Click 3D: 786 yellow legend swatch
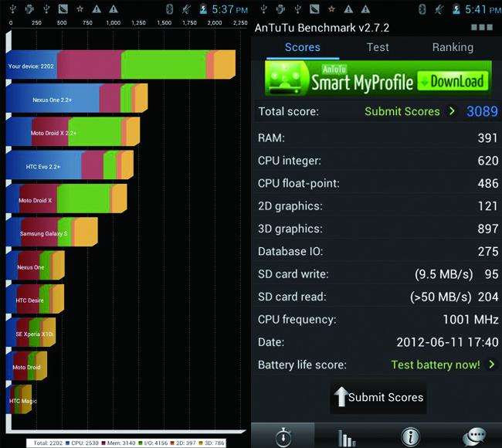The image size is (502, 448). click(201, 443)
